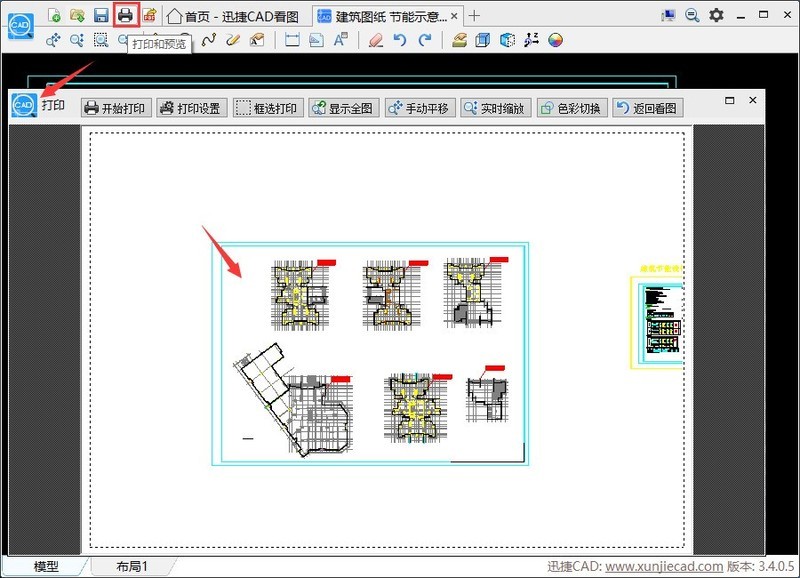
Task: Select the Eraser tool in toolbar
Action: 375,40
